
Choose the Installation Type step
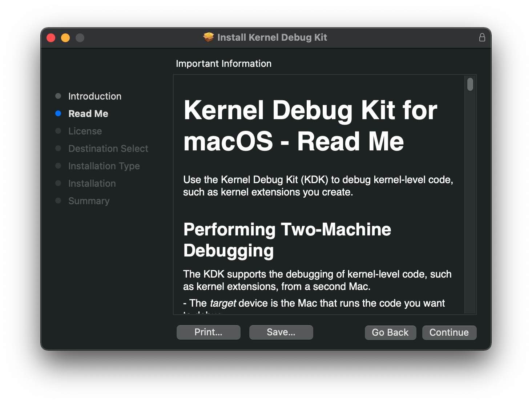click(x=104, y=166)
